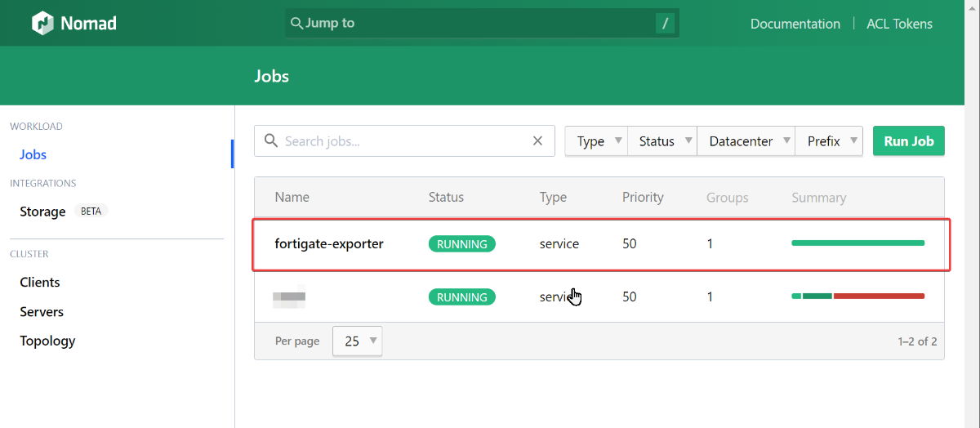The width and height of the screenshot is (980, 428).
Task: Click the Nomad logo icon
Action: click(x=42, y=23)
